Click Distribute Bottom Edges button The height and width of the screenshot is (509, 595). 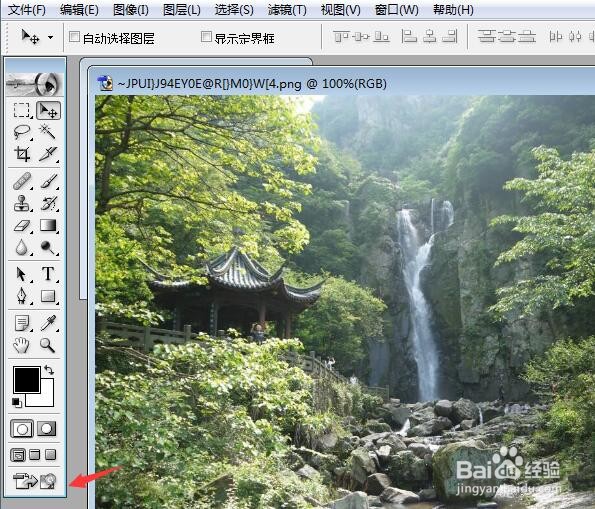pos(527,37)
